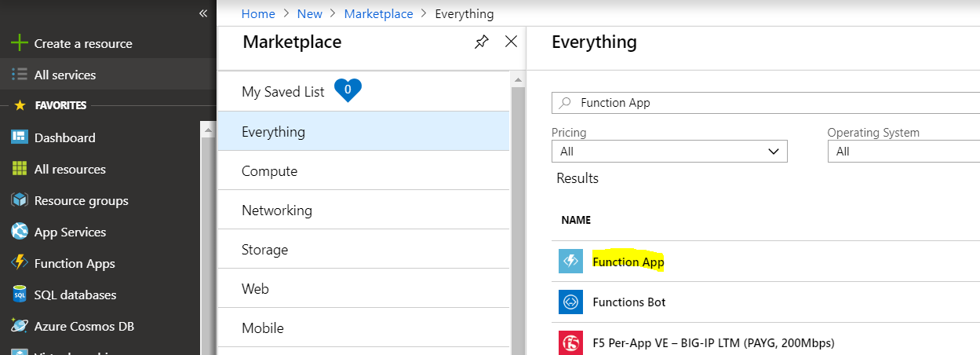Select the Functions Bot result

629,302
